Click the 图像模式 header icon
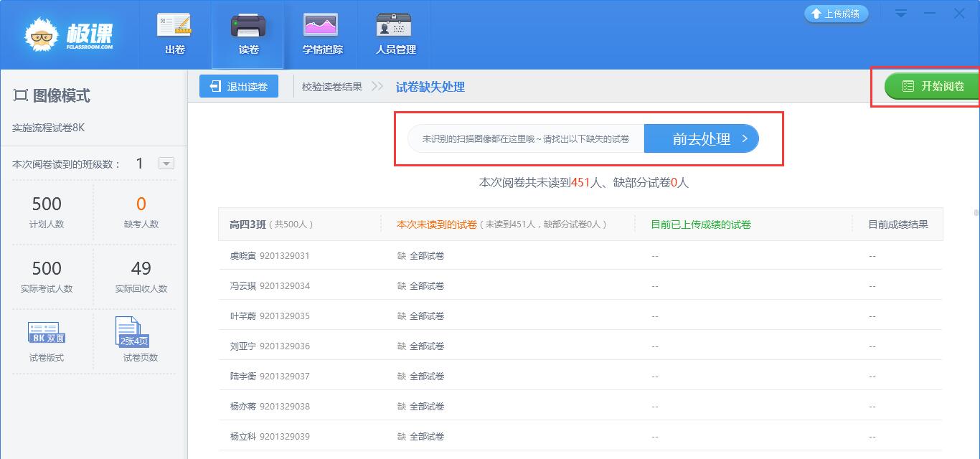The image size is (980, 459). pos(20,96)
